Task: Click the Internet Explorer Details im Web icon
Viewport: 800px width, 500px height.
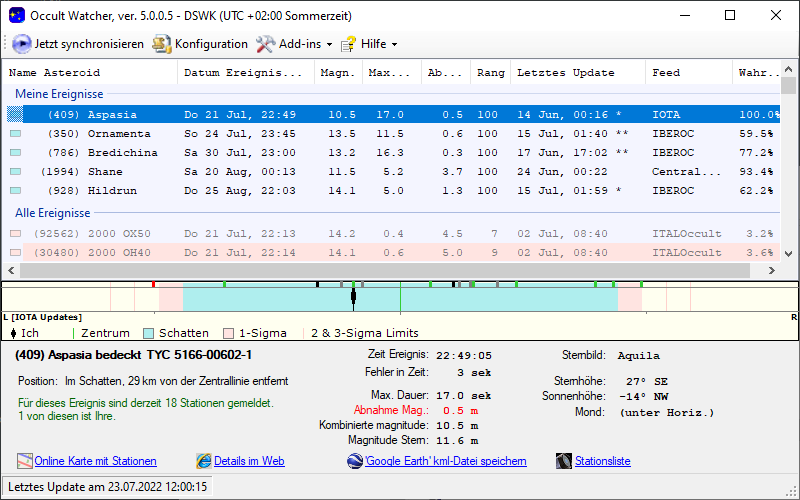Action: pos(204,461)
